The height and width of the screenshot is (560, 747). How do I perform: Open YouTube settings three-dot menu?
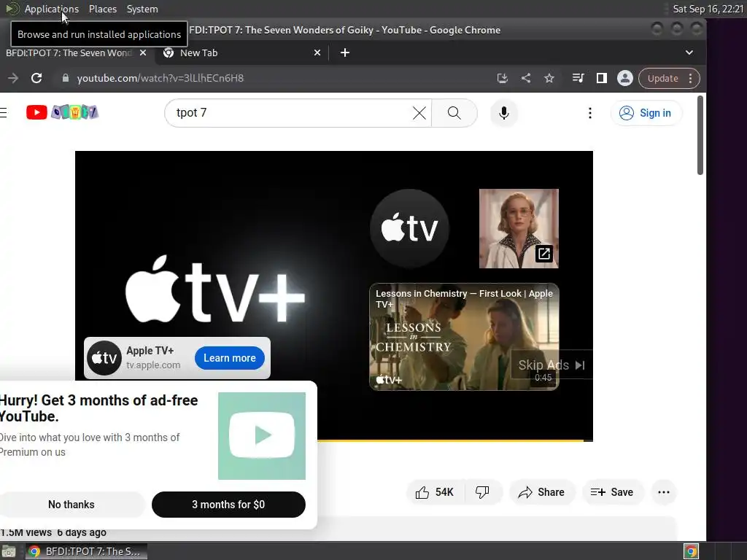(589, 113)
